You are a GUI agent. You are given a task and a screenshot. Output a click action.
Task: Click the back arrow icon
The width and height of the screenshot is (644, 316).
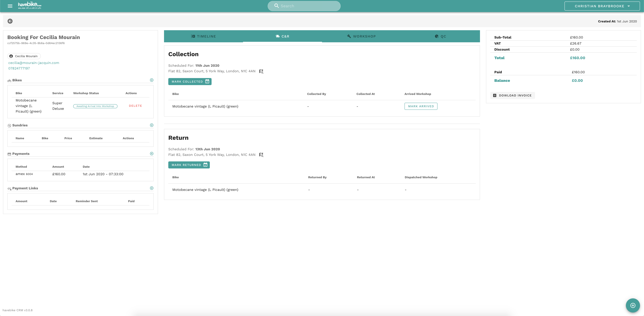(x=10, y=21)
